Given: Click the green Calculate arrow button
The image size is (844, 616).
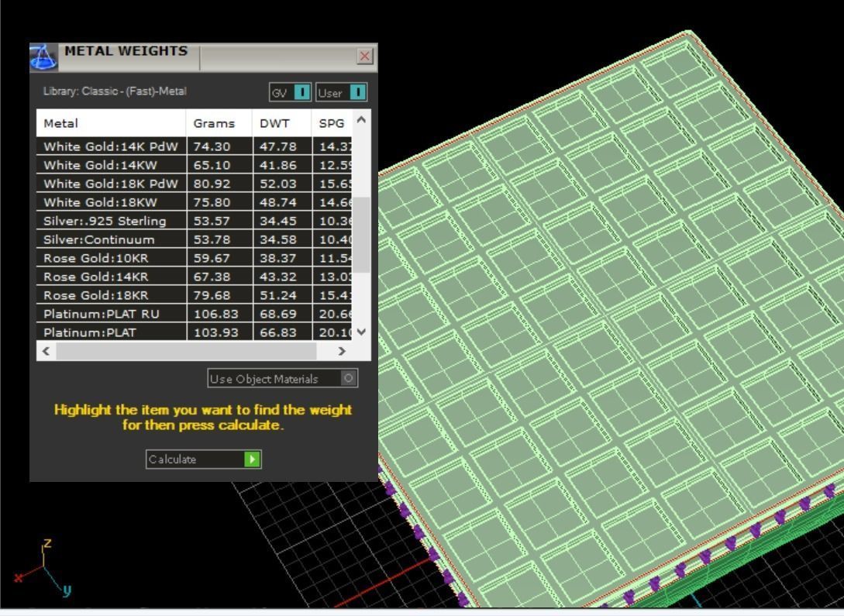Looking at the screenshot, I should tap(252, 459).
